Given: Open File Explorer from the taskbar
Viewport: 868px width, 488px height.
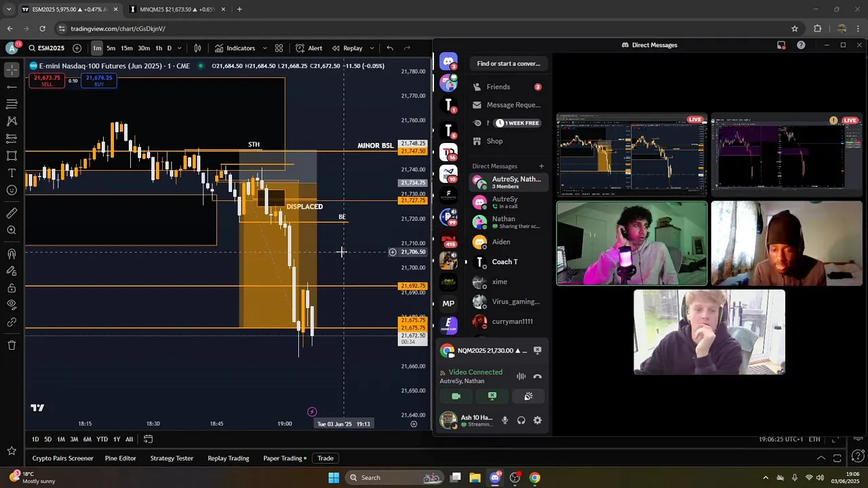Looking at the screenshot, I should point(475,478).
